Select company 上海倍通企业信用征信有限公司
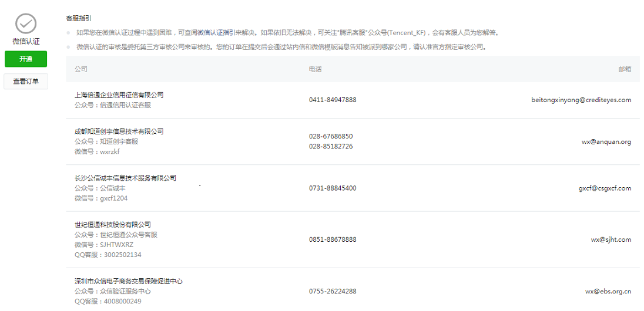 [x=119, y=95]
